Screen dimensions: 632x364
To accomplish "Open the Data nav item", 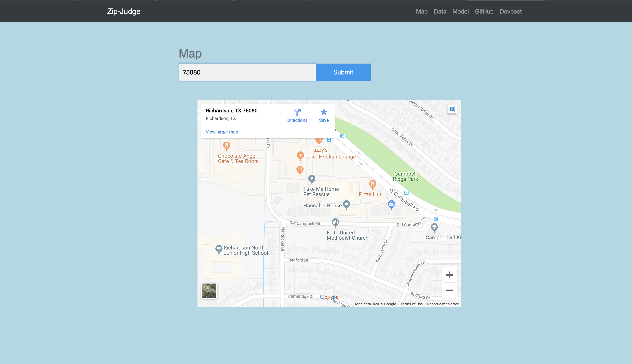I will coord(440,11).
